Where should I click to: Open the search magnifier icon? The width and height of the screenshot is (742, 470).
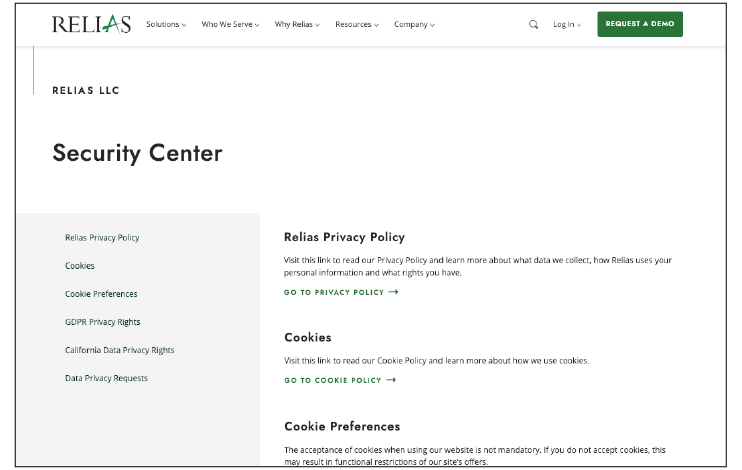tap(533, 24)
